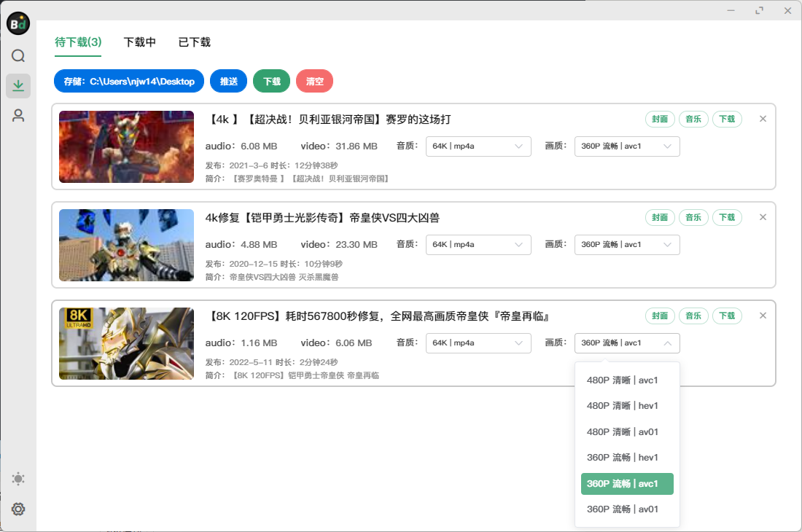Image resolution: width=802 pixels, height=532 pixels.
Task: Click the blue 推送 button
Action: coord(229,81)
